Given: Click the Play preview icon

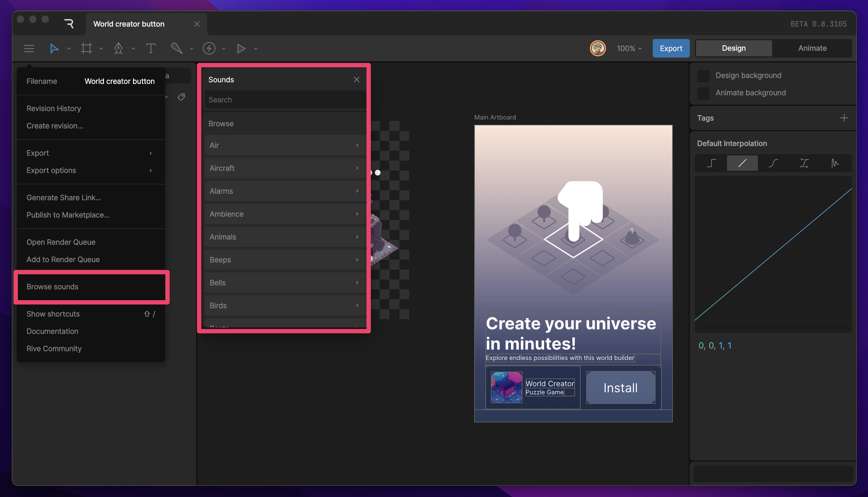Looking at the screenshot, I should (241, 48).
